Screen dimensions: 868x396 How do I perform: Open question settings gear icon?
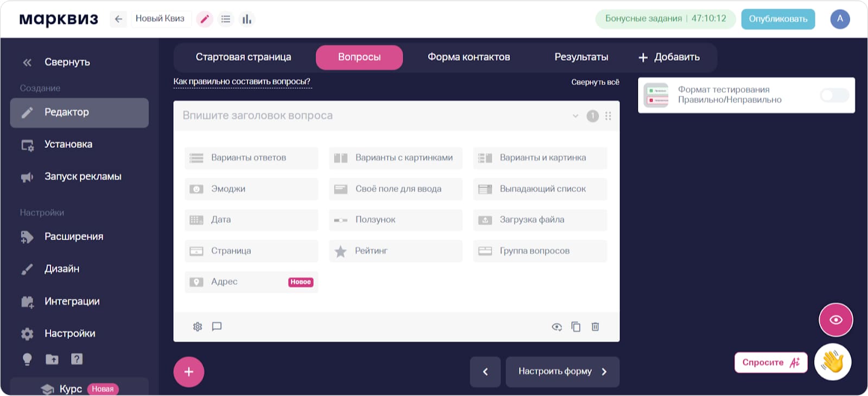(x=197, y=327)
